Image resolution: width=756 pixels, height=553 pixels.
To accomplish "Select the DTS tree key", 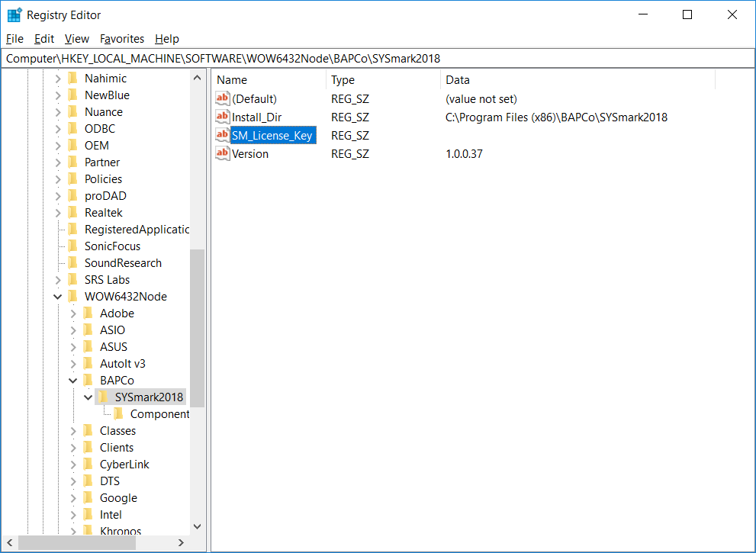I will coord(109,481).
